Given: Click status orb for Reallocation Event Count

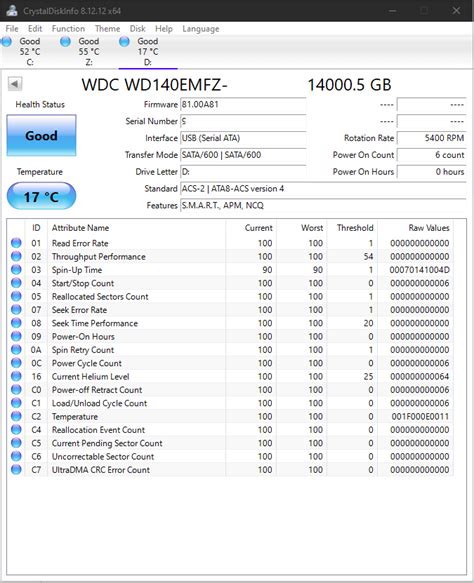Looking at the screenshot, I should [x=16, y=430].
